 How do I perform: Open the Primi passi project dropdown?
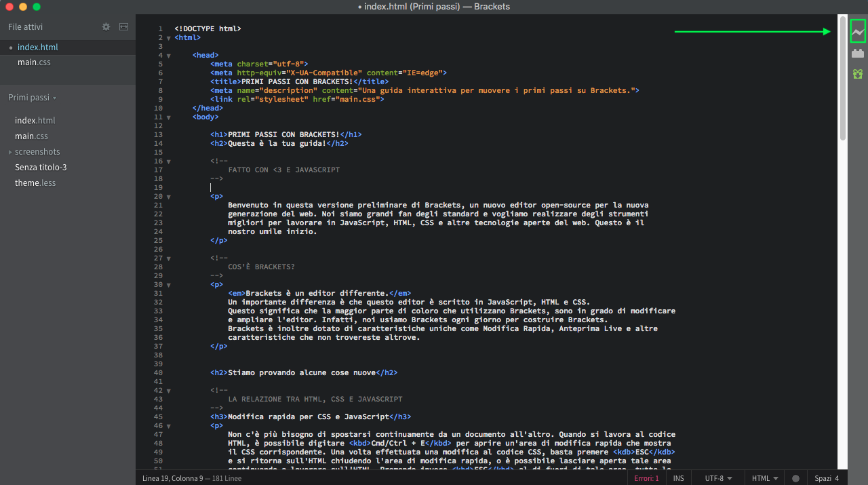(x=32, y=98)
